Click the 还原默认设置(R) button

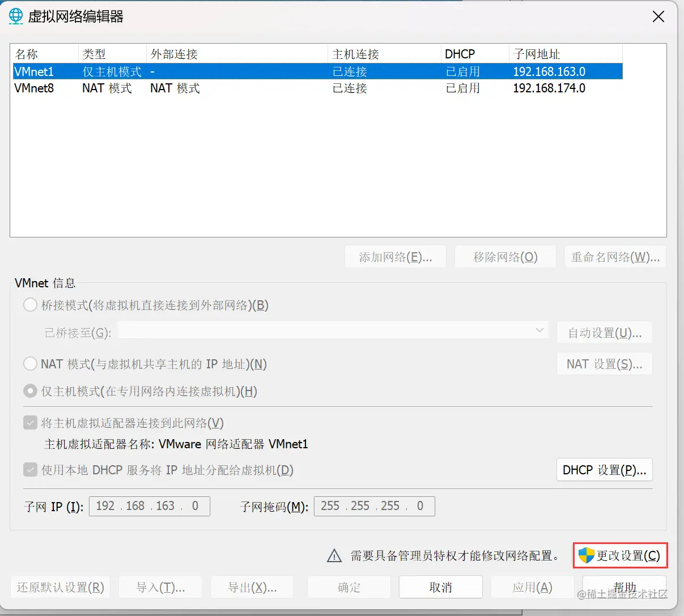61,587
